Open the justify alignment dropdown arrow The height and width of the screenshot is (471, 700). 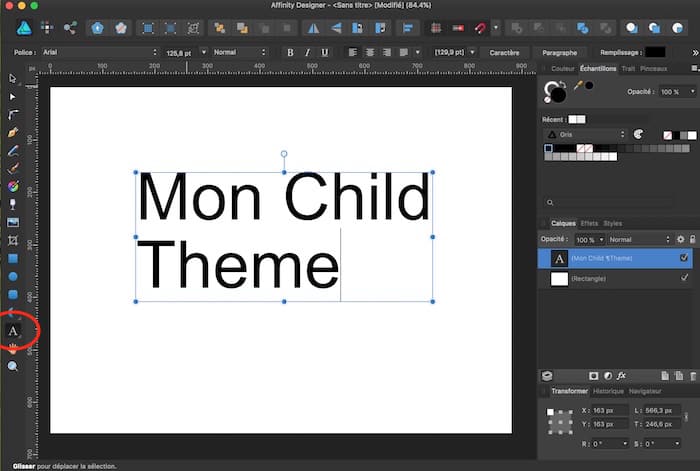pos(417,52)
